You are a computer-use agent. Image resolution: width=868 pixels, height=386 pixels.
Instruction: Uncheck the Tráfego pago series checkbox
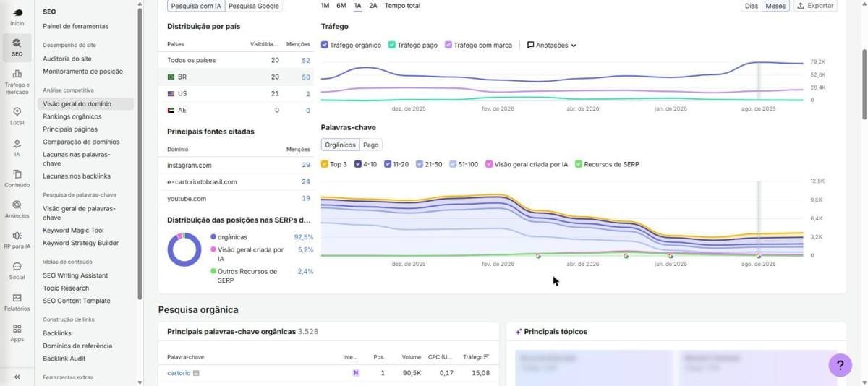392,45
